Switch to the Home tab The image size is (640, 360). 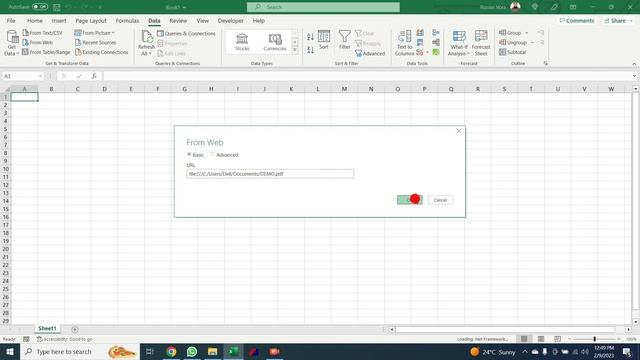point(35,20)
